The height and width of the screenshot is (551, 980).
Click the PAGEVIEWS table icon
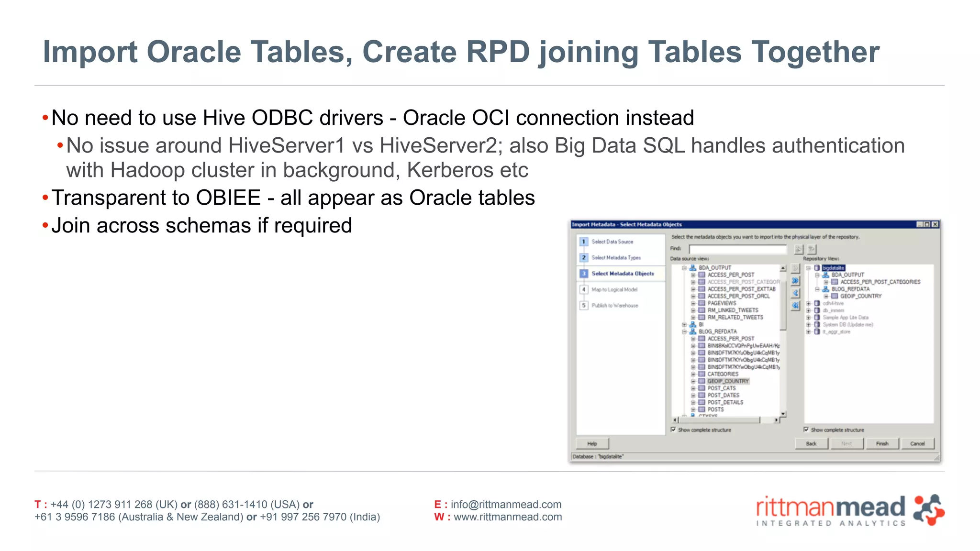[x=702, y=303]
